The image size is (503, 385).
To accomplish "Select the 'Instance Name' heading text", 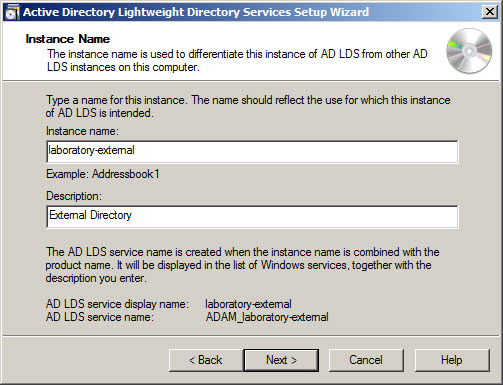I will pos(68,39).
